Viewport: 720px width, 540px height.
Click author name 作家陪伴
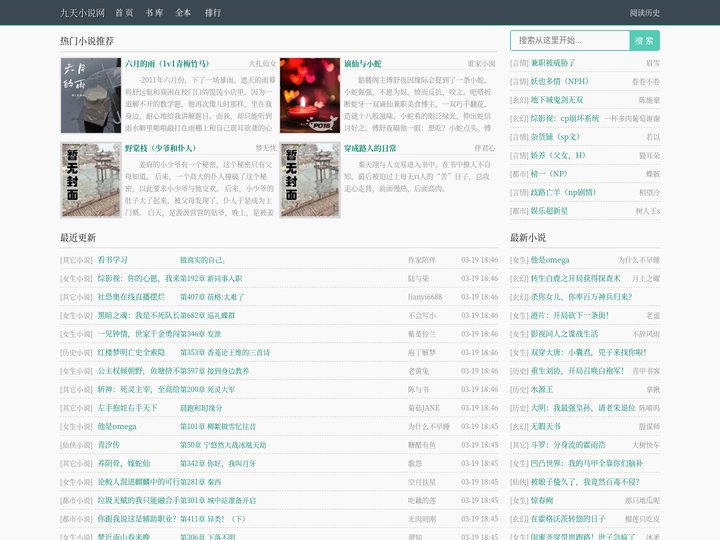pyautogui.click(x=422, y=260)
